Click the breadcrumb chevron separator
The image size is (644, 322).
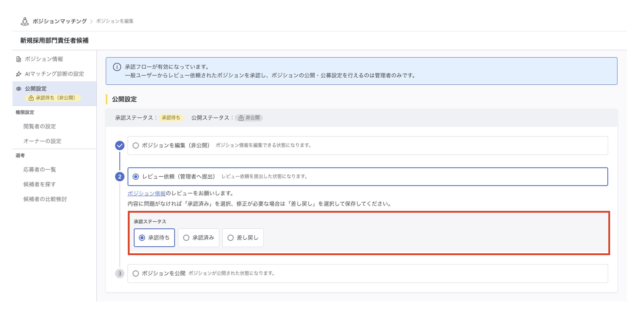point(91,21)
